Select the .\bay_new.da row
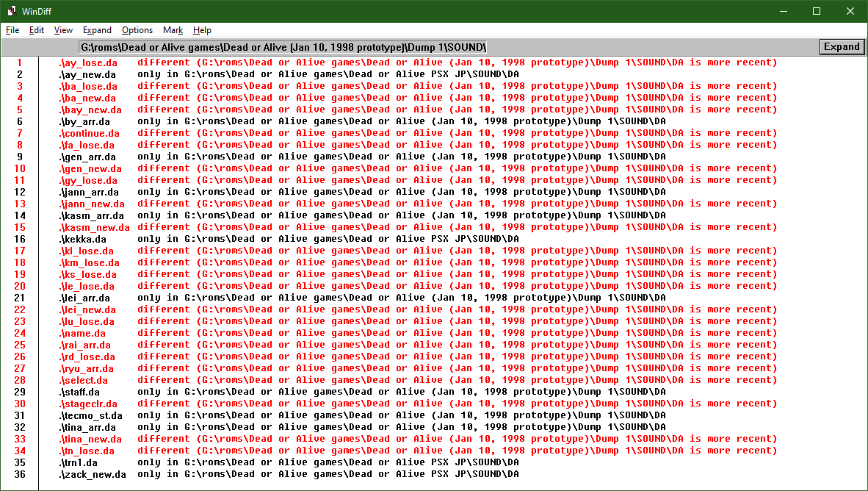 [418, 110]
